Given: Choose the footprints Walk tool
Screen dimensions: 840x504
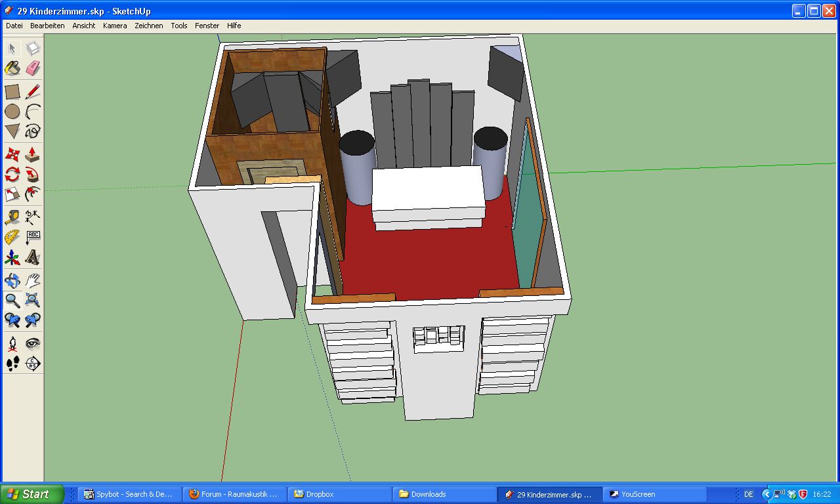Looking at the screenshot, I should coord(12,363).
